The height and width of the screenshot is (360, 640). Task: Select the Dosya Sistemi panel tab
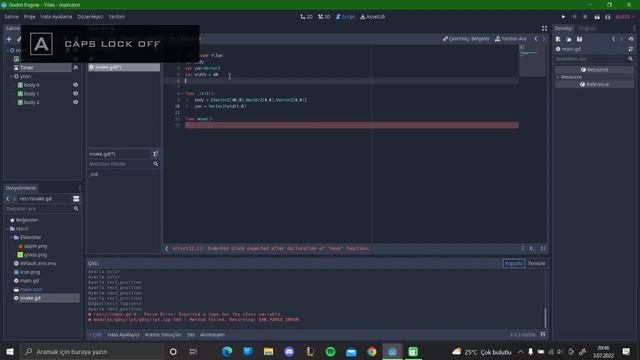[21, 188]
